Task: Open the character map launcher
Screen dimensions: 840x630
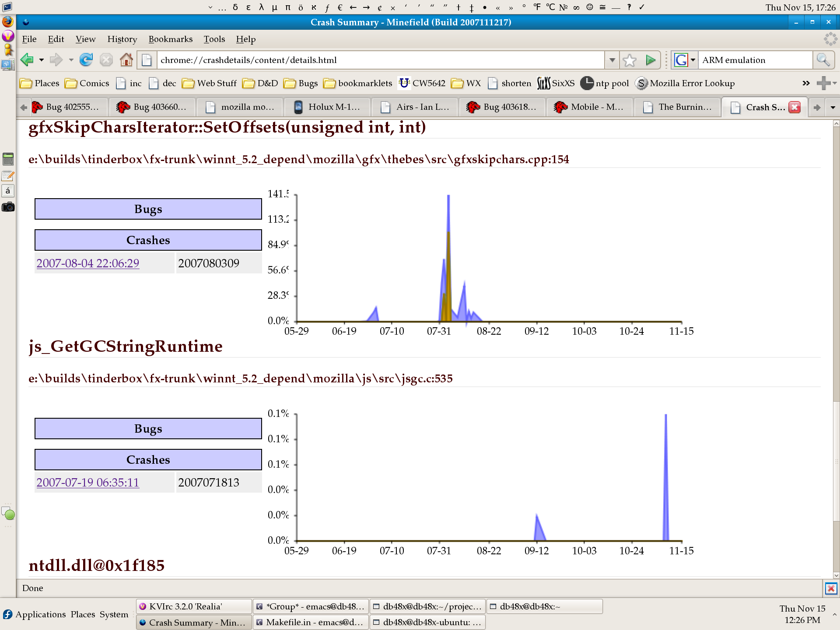Action: [8, 190]
